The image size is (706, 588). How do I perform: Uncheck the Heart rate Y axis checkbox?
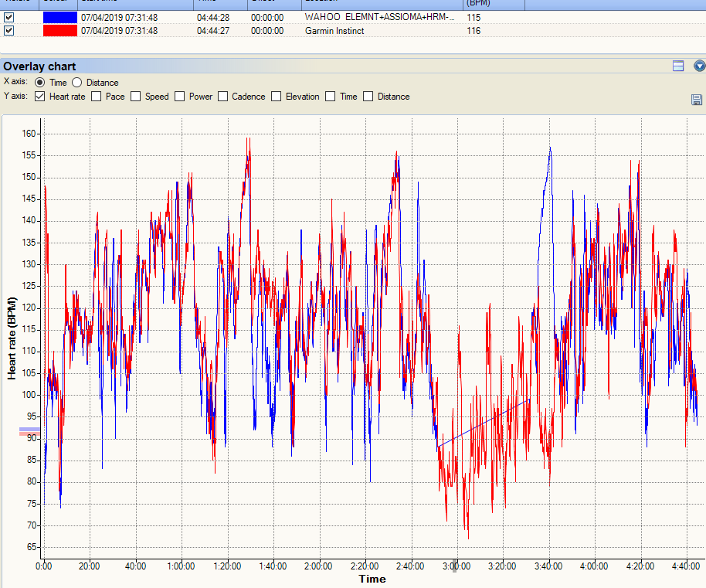click(x=40, y=97)
